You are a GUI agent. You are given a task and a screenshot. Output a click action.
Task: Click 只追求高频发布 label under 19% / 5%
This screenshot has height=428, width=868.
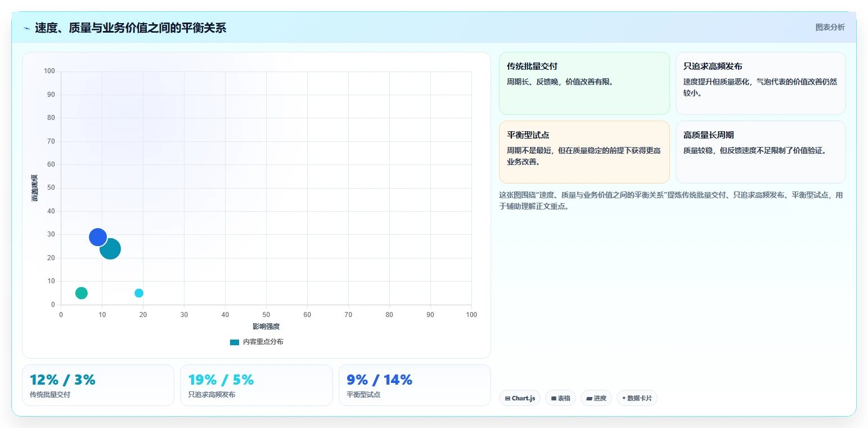click(x=212, y=395)
